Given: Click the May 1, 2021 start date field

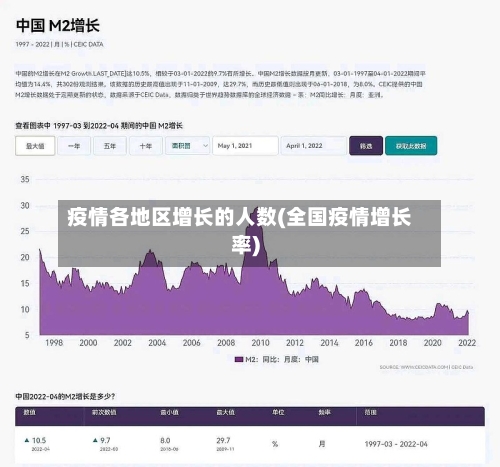Looking at the screenshot, I should [x=245, y=146].
